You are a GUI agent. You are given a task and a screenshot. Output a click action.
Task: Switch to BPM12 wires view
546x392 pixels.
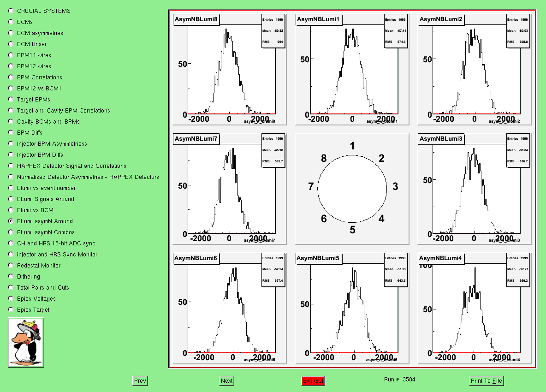click(11, 66)
